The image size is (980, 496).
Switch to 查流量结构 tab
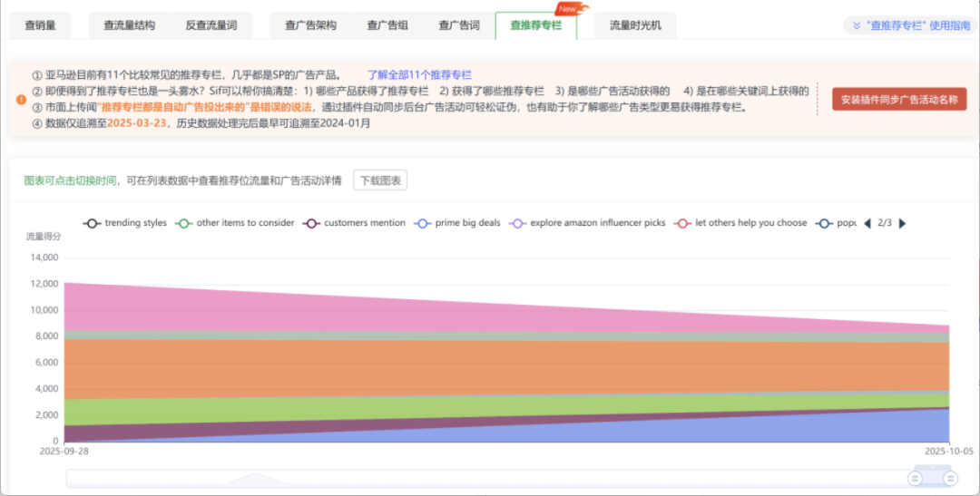[130, 25]
